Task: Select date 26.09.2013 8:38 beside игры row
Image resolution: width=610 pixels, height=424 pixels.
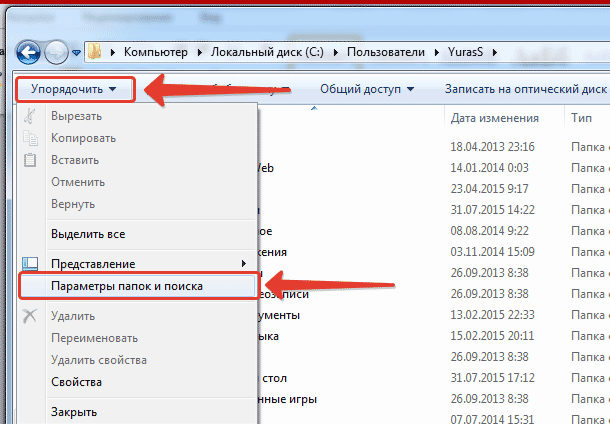Action: pos(489,399)
